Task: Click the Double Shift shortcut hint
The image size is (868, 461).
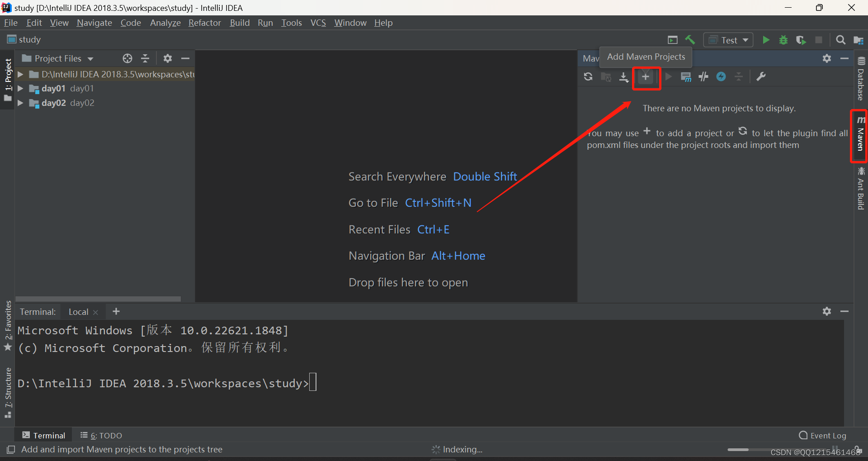Action: 485,176
